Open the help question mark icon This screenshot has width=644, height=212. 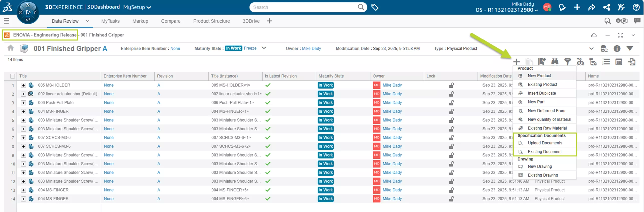click(x=636, y=7)
